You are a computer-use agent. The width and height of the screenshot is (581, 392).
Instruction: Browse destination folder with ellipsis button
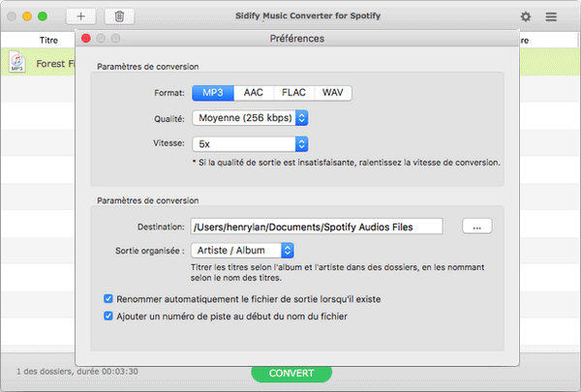(x=477, y=226)
